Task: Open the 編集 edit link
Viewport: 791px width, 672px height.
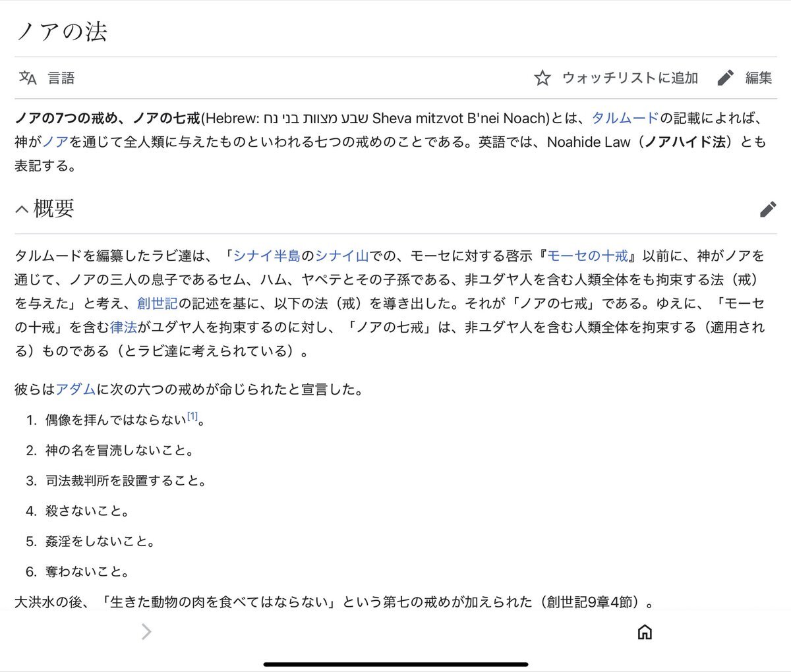Action: [758, 78]
